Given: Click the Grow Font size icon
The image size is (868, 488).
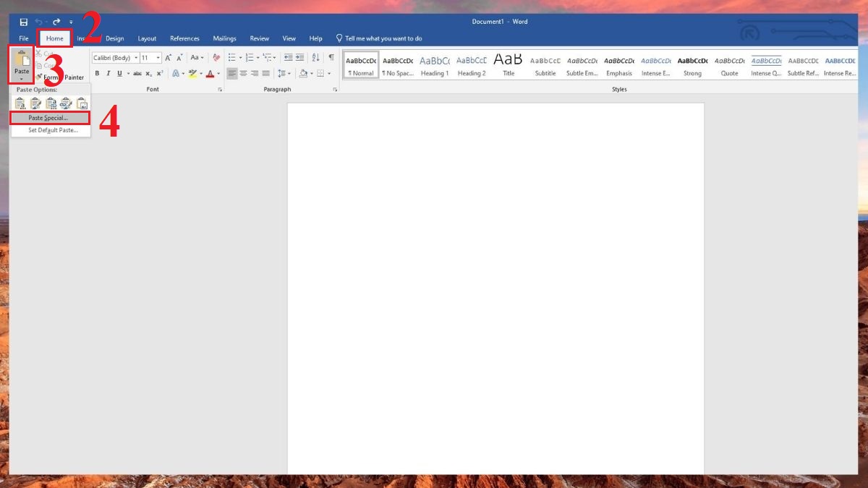Looking at the screenshot, I should [168, 58].
